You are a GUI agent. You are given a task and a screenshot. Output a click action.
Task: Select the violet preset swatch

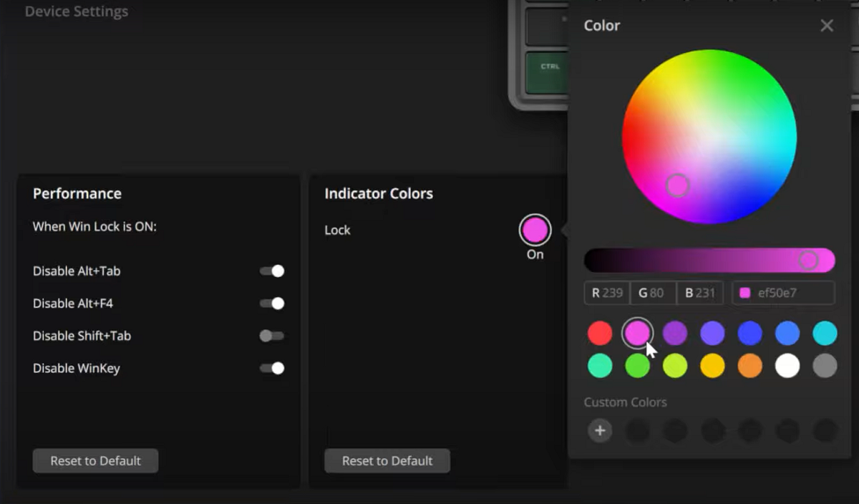pyautogui.click(x=675, y=332)
